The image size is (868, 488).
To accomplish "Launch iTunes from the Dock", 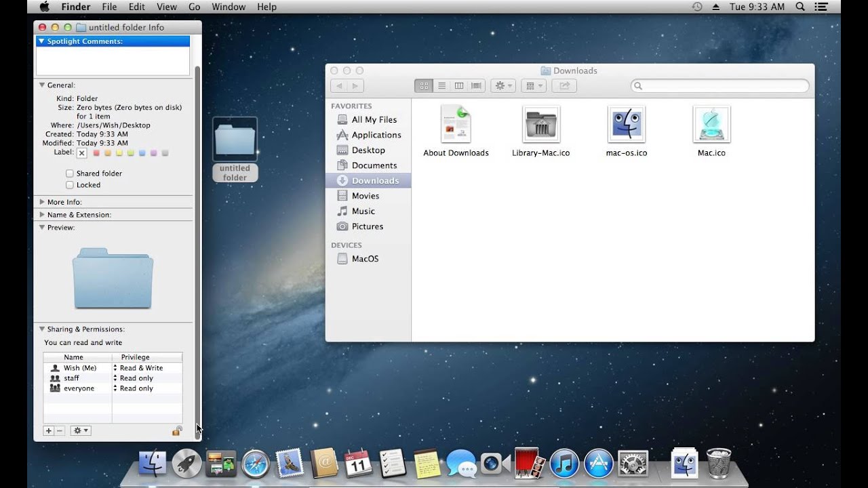I will pyautogui.click(x=564, y=464).
